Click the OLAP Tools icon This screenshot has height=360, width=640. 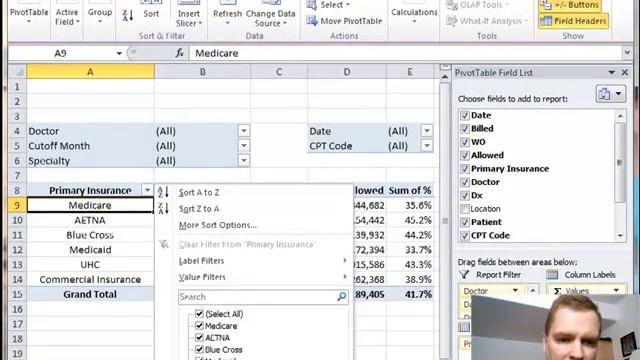tap(452, 5)
